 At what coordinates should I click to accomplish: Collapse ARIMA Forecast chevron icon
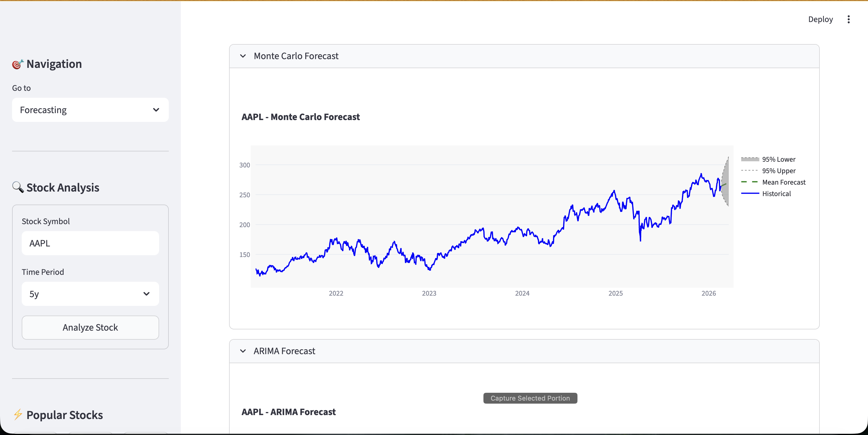pos(243,351)
